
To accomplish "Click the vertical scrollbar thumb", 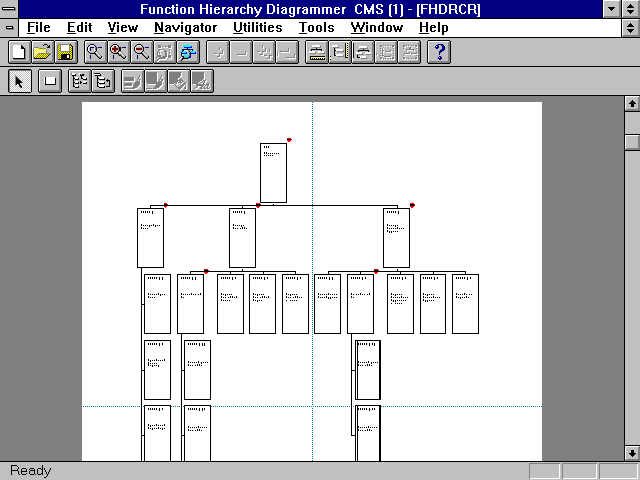I will (x=631, y=142).
